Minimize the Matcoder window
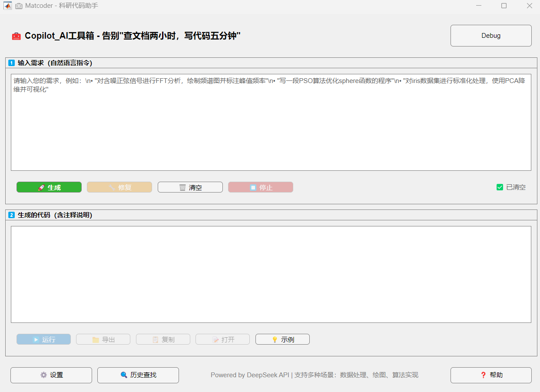 478,6
